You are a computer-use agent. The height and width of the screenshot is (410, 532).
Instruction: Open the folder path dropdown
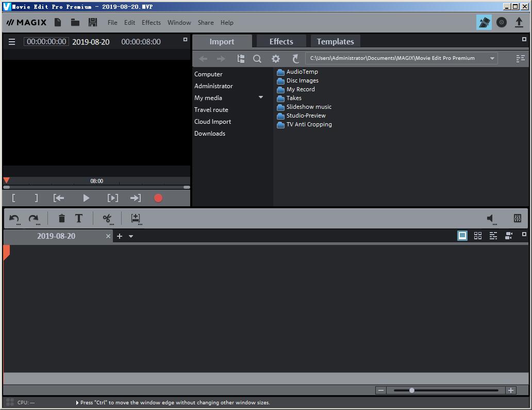pos(492,58)
